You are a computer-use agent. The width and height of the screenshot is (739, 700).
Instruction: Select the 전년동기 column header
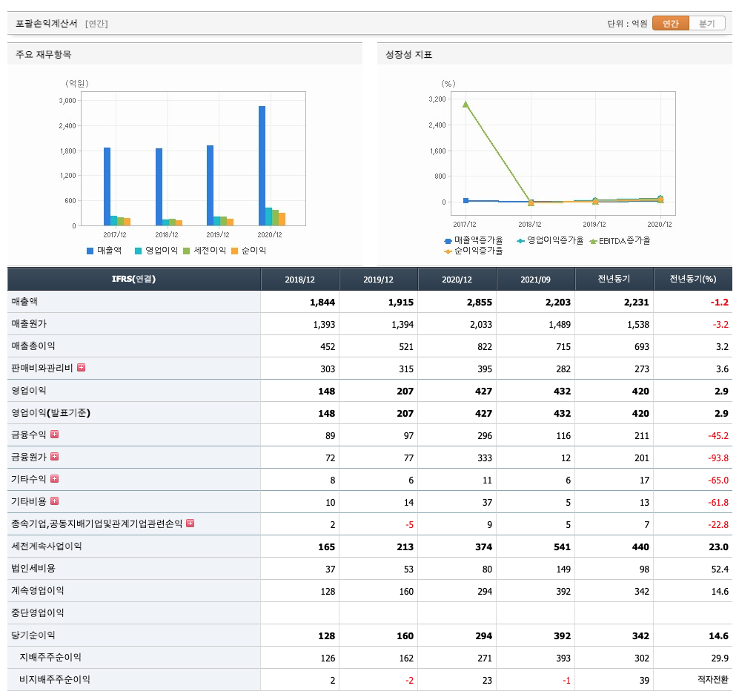tap(614, 279)
